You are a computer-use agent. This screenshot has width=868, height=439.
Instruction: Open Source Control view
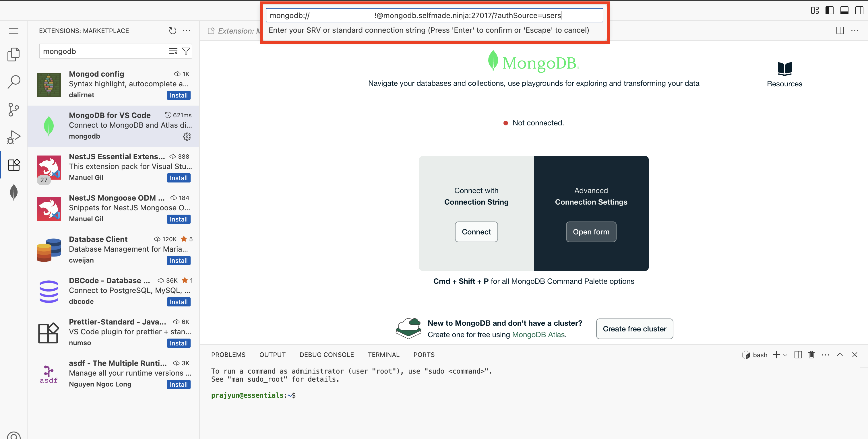(14, 110)
